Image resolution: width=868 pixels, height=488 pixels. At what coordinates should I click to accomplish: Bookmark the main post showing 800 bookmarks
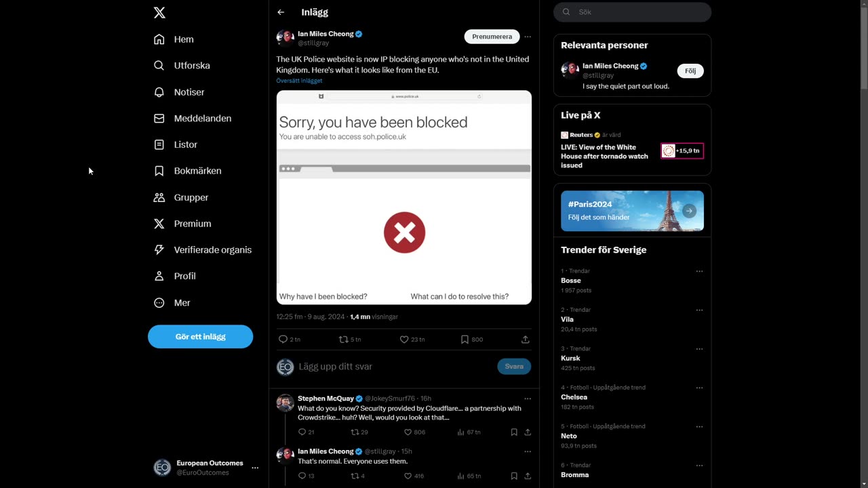465,340
